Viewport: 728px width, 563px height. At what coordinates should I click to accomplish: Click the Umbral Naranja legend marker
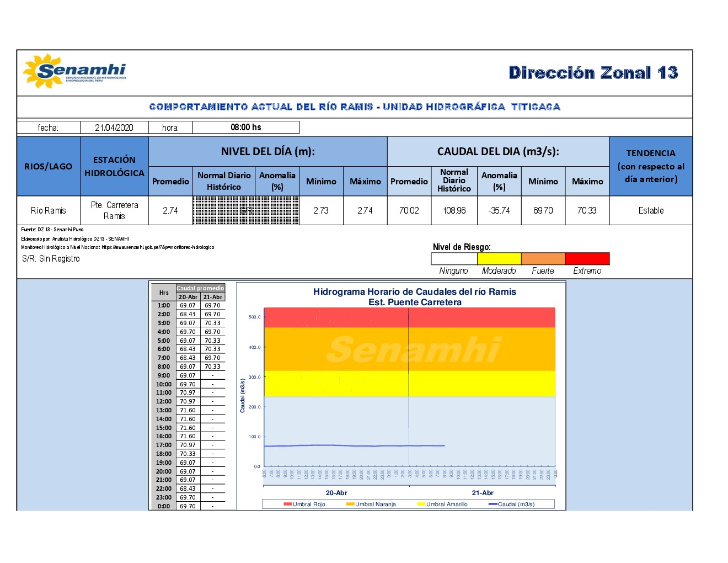[350, 504]
